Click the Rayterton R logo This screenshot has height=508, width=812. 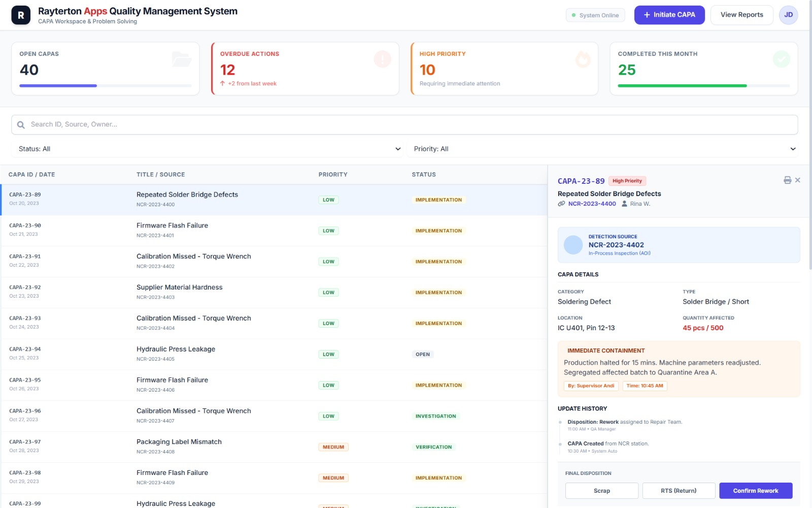[20, 14]
